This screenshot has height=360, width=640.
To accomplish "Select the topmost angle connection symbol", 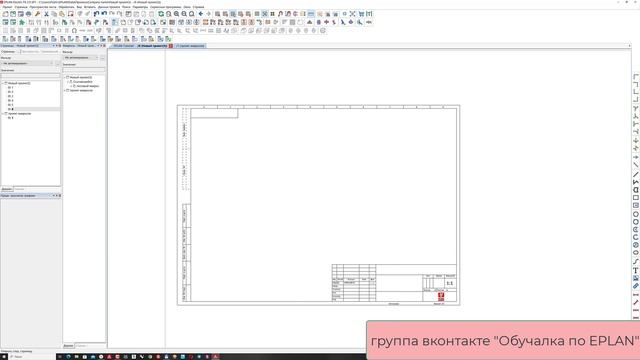I will [636, 77].
